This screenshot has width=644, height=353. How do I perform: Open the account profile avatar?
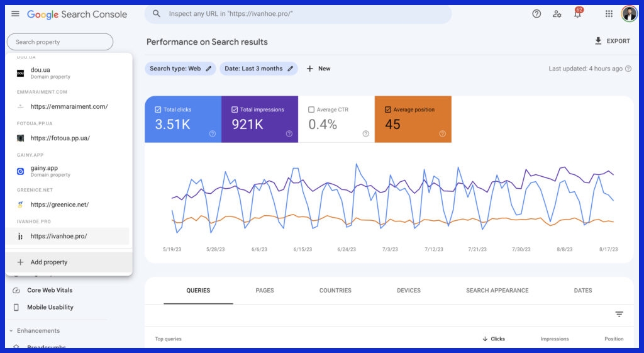point(629,14)
